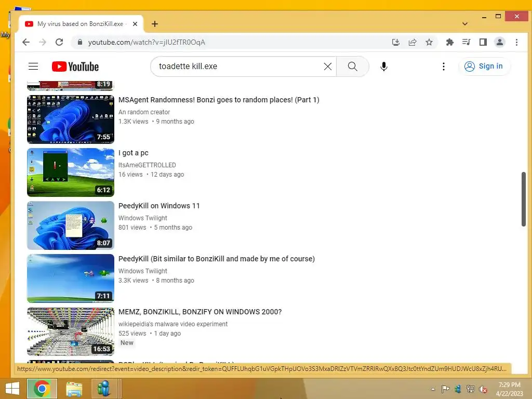Click '1.3K views' under MSAgent Randomness
The width and height of the screenshot is (532, 399).
(134, 122)
